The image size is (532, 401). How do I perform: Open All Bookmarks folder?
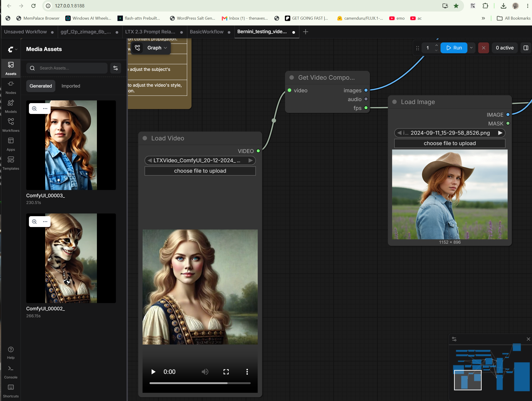(x=513, y=18)
